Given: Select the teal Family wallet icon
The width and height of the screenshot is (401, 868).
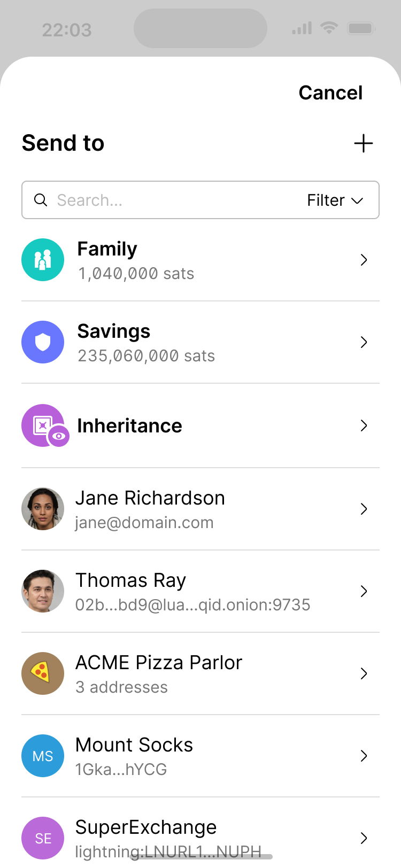Looking at the screenshot, I should (x=43, y=260).
